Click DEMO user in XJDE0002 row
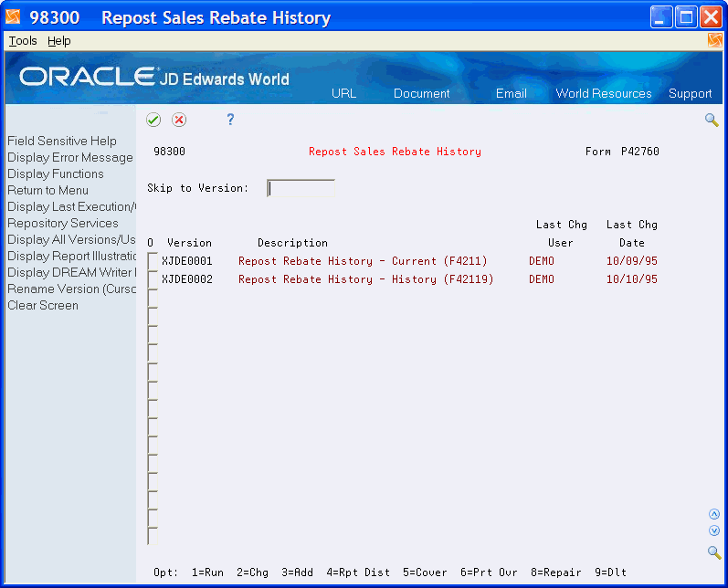728x588 pixels. 542,279
